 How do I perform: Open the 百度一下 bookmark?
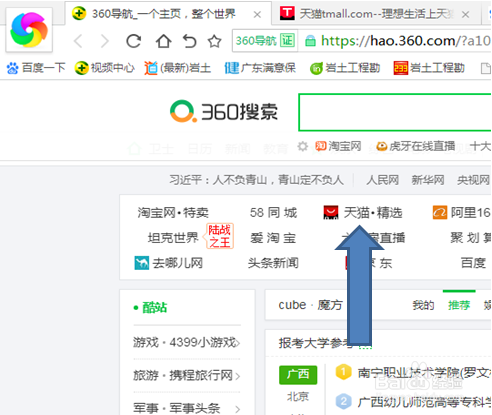coord(36,68)
